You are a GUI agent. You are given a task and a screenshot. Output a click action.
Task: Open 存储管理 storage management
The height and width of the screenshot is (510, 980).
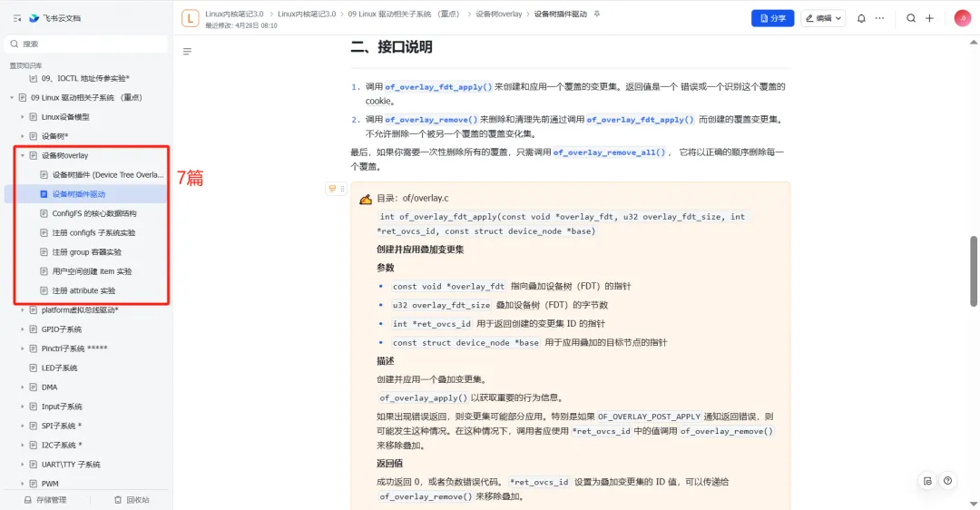(45, 500)
